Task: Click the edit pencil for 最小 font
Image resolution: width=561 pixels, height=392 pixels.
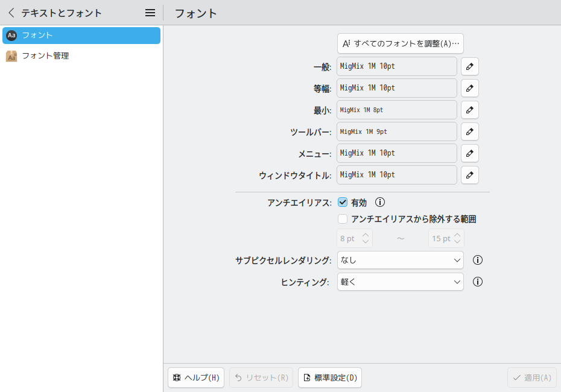Action: 469,110
